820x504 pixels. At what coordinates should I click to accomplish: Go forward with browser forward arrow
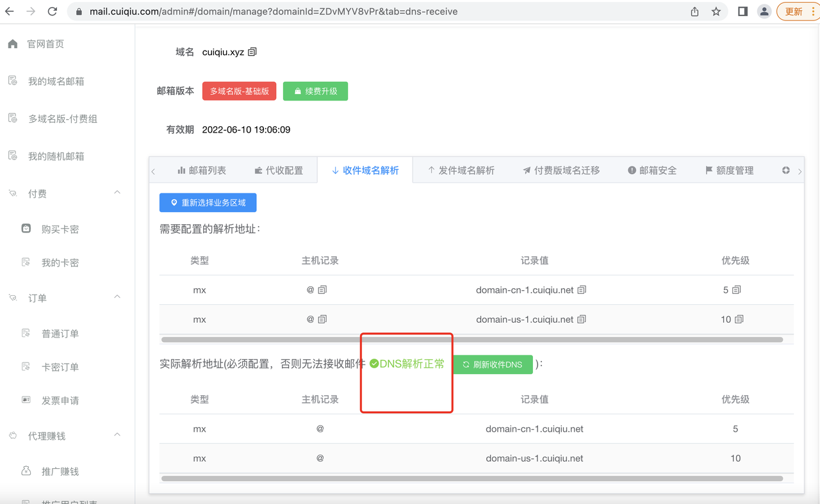(x=31, y=12)
